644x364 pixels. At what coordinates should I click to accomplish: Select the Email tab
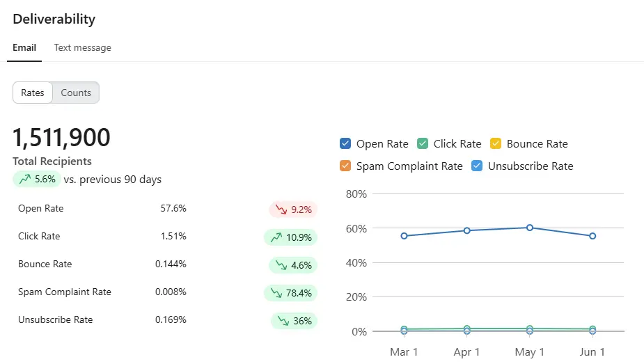coord(24,47)
